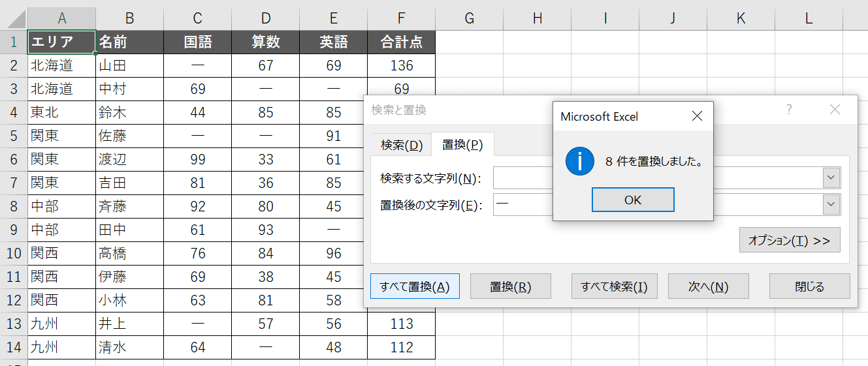This screenshot has height=366, width=868.
Task: Click the すべて検索(I) button
Action: point(614,286)
